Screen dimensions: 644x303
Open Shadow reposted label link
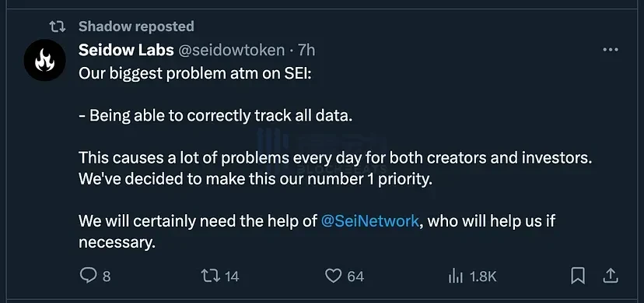pyautogui.click(x=136, y=26)
